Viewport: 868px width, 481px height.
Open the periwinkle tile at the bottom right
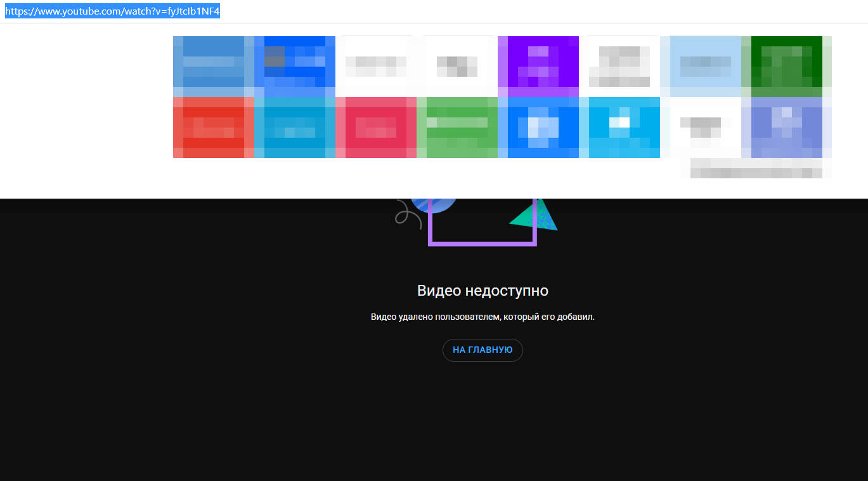[x=786, y=127]
